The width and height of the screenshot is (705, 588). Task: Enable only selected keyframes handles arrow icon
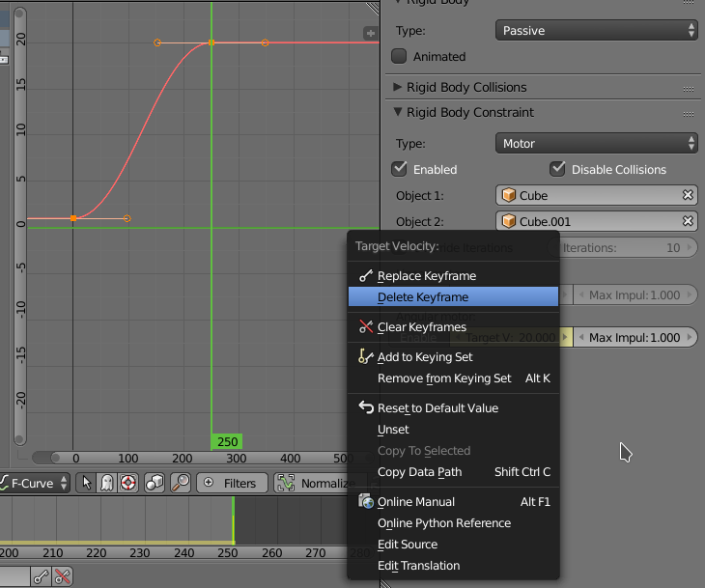click(x=86, y=484)
